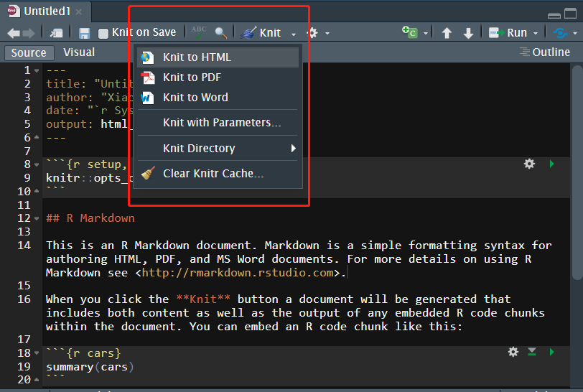Open find and replace magnifier icon
This screenshot has height=392, width=583.
(x=221, y=33)
